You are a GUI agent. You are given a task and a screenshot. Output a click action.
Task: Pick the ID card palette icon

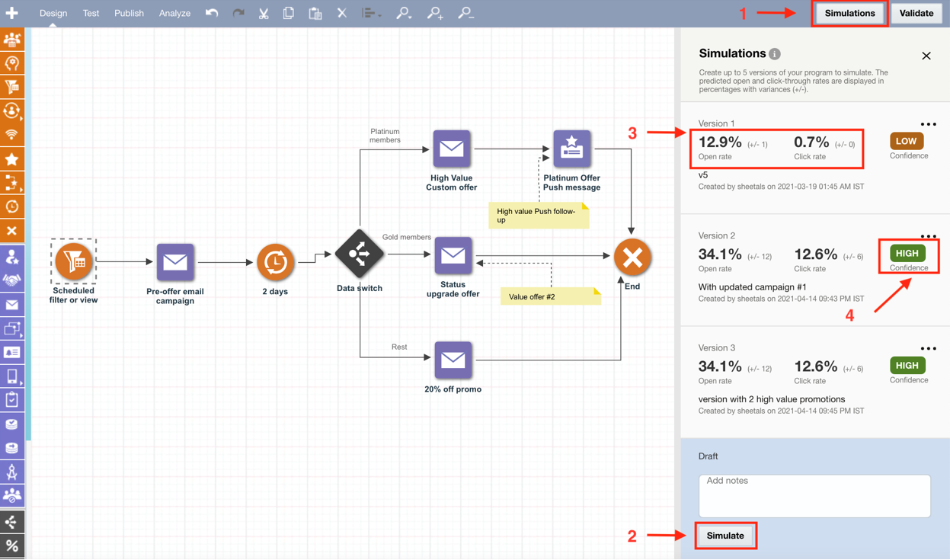point(12,353)
